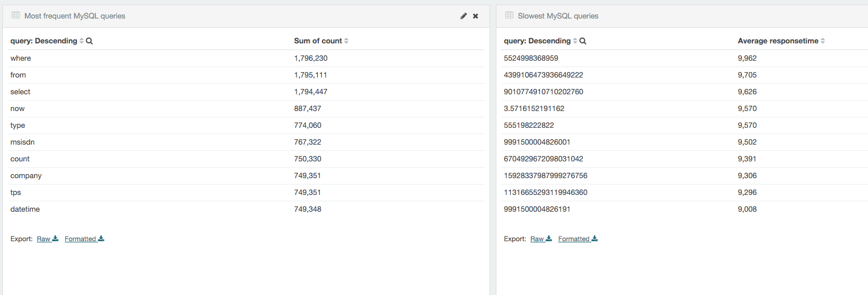Select the 'where' query row
The height and width of the screenshot is (295, 868).
tap(21, 58)
